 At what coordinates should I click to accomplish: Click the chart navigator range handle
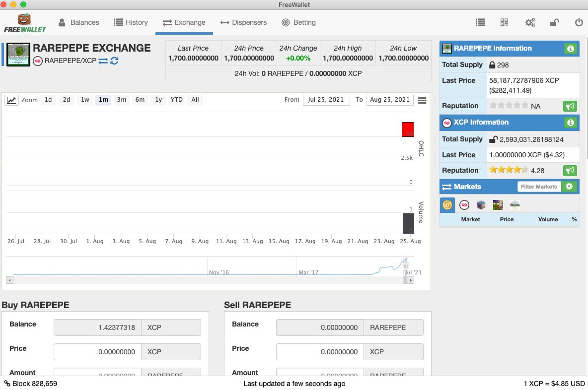point(405,266)
